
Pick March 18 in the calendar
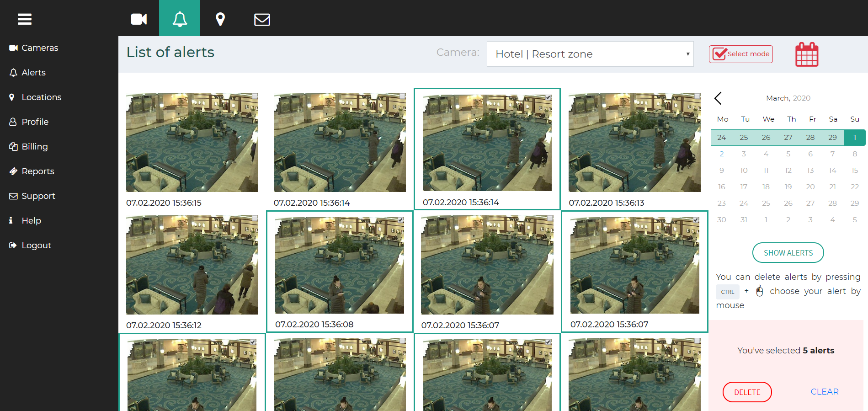pos(766,187)
